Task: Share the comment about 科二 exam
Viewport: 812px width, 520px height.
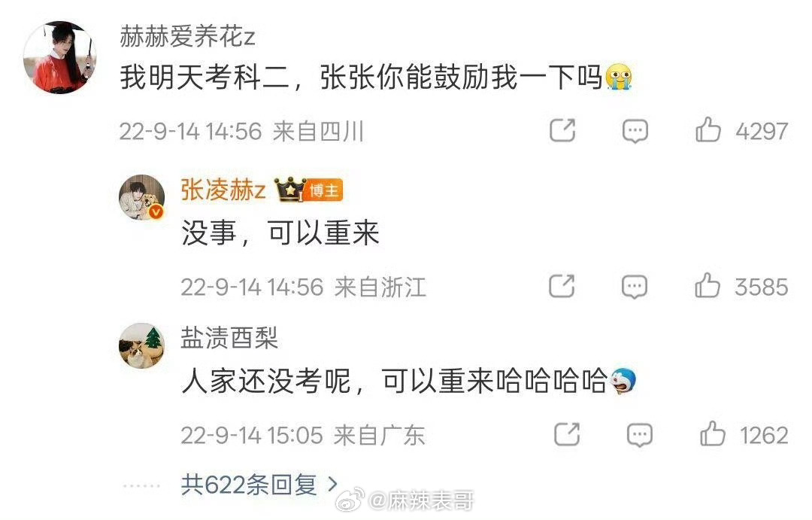Action: (562, 130)
